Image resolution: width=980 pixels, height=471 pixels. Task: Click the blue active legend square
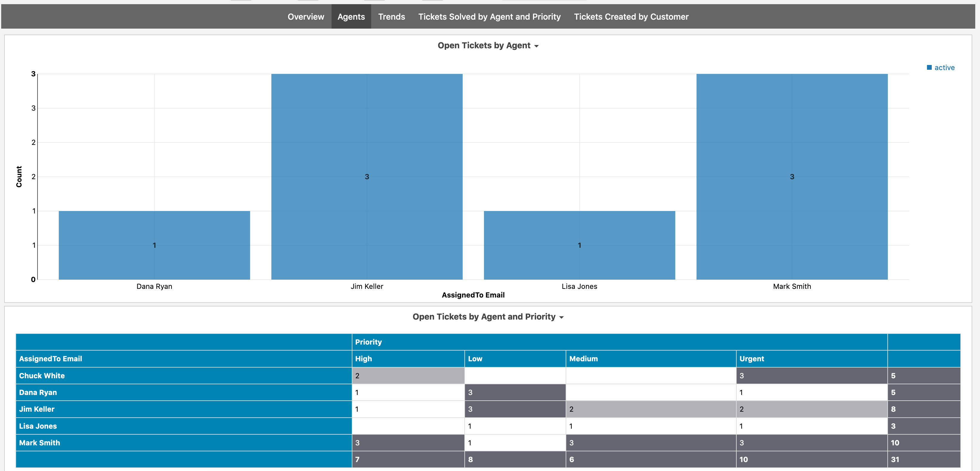pyautogui.click(x=929, y=67)
